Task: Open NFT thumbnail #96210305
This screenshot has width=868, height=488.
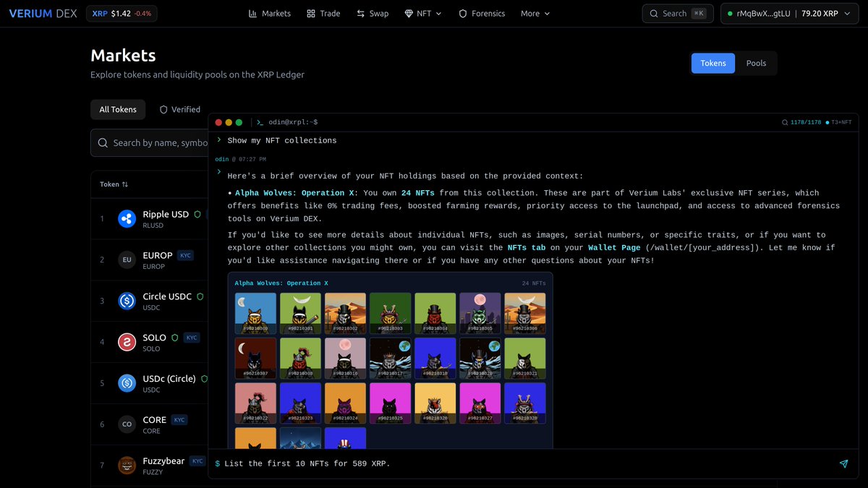Action: (x=480, y=313)
